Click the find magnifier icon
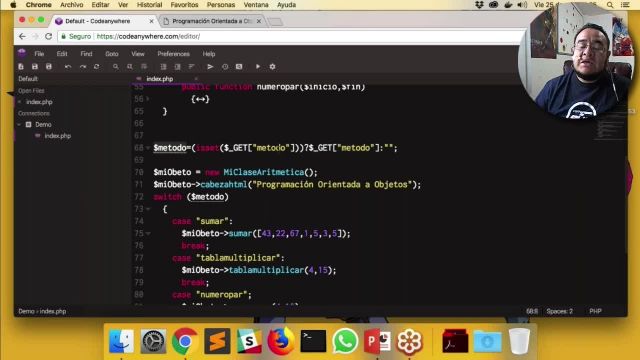The width and height of the screenshot is (640, 360). click(x=116, y=67)
